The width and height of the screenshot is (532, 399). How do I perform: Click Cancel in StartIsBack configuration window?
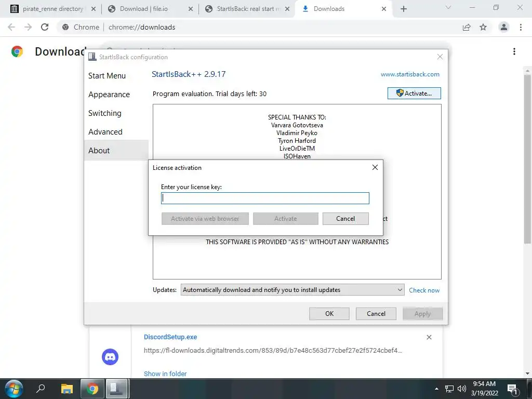[376, 313]
